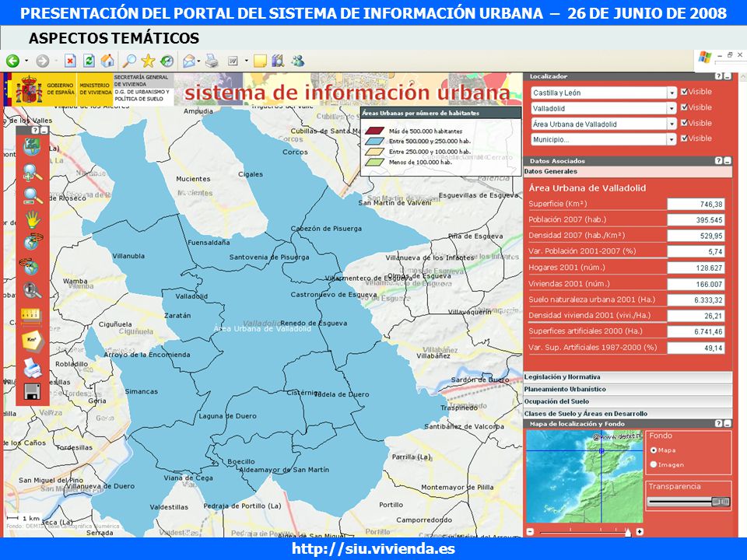Click the Población 2007 value field
The width and height of the screenshot is (747, 560).
696,220
